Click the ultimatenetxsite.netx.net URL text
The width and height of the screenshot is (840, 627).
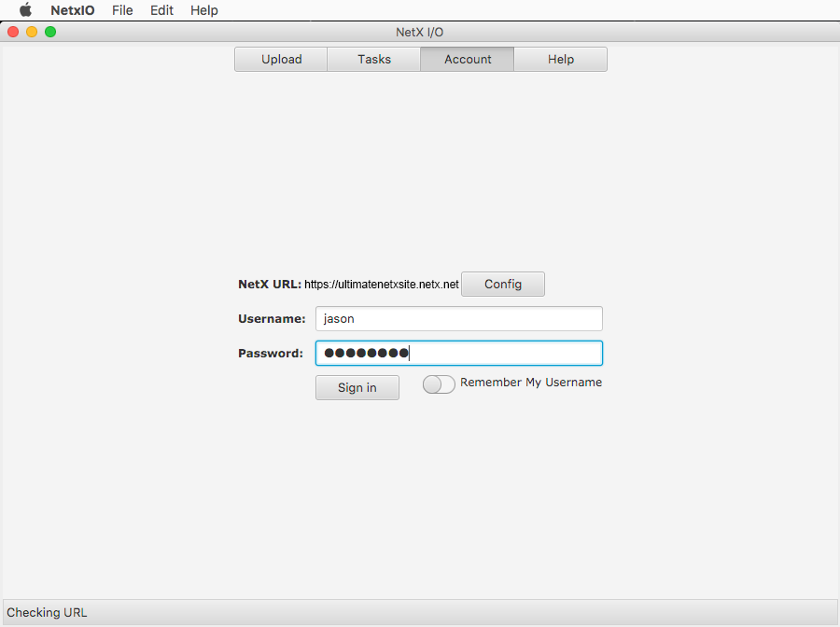382,285
